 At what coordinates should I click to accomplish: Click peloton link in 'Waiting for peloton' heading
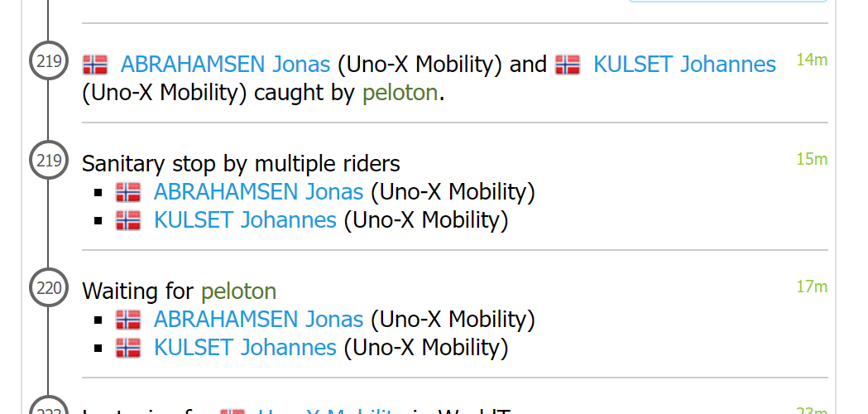[238, 291]
